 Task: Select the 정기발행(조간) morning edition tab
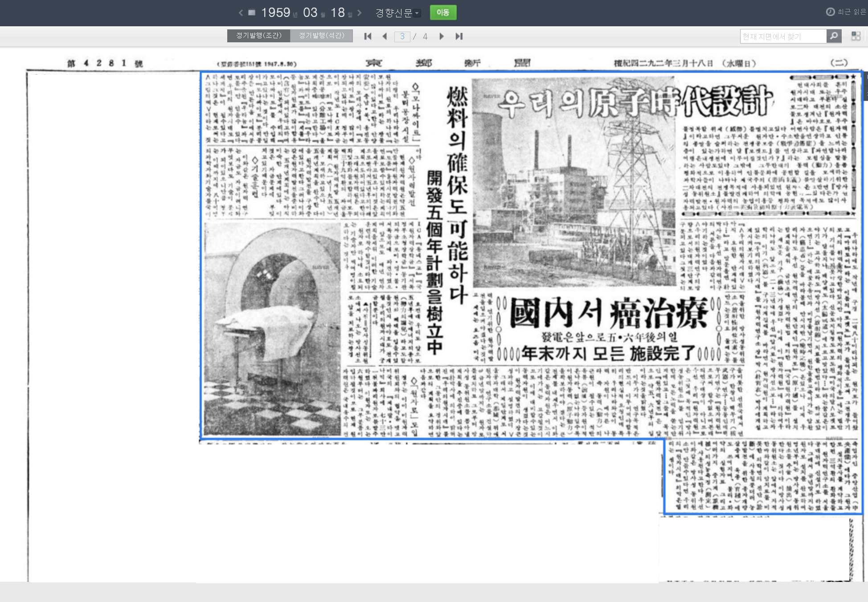(258, 36)
